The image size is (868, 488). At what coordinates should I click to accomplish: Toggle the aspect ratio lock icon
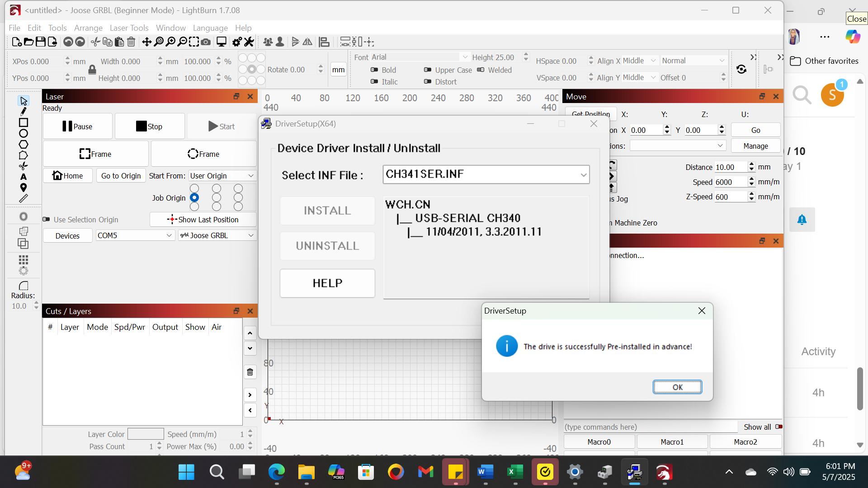pyautogui.click(x=92, y=70)
